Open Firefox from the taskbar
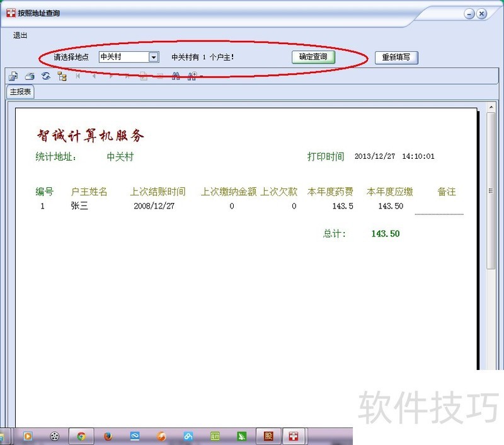The width and height of the screenshot is (504, 445). click(108, 436)
